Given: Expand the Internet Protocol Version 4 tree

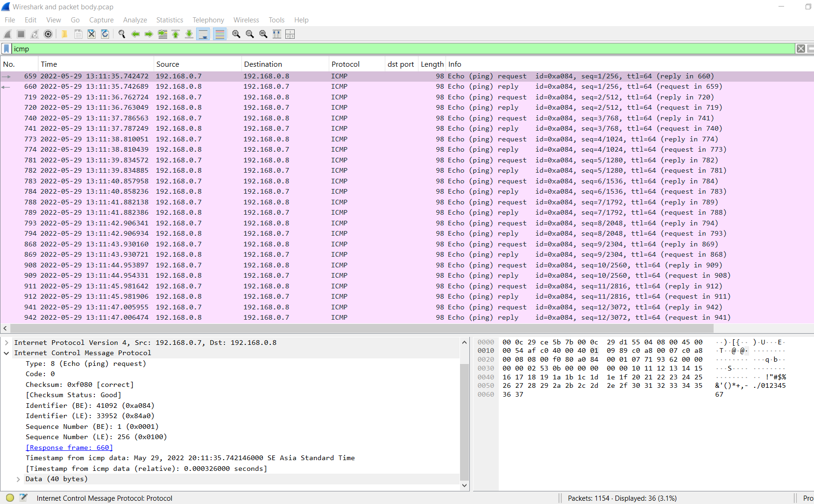Looking at the screenshot, I should pos(7,343).
